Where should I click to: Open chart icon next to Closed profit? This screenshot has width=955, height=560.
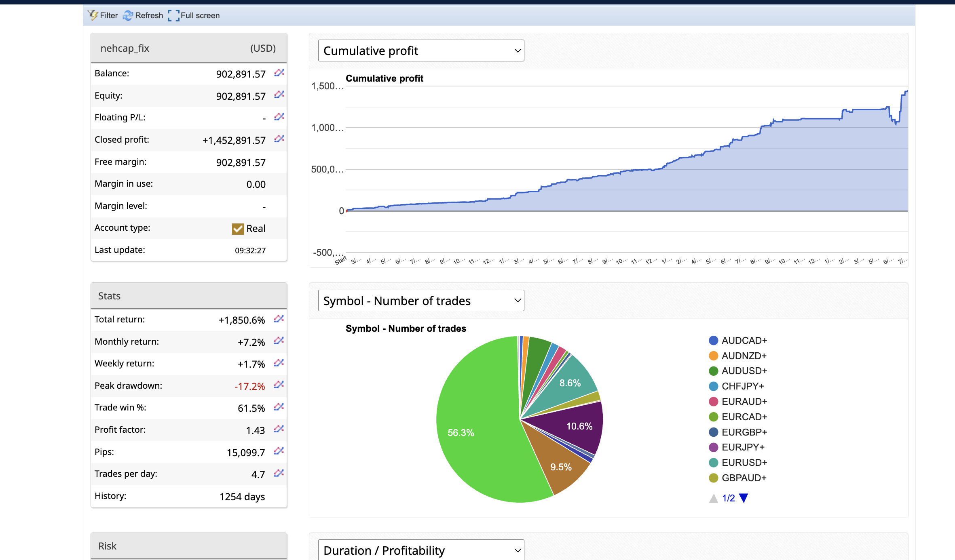[279, 139]
